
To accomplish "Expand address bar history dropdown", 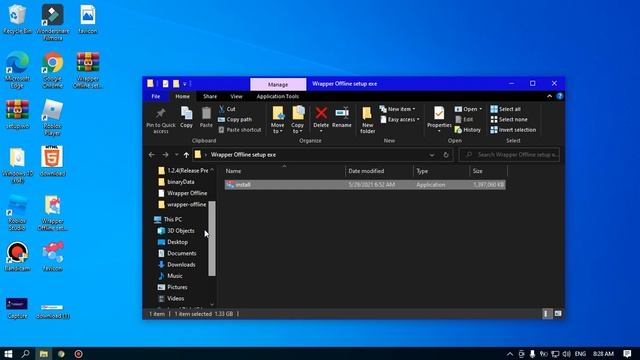I will click(431, 155).
